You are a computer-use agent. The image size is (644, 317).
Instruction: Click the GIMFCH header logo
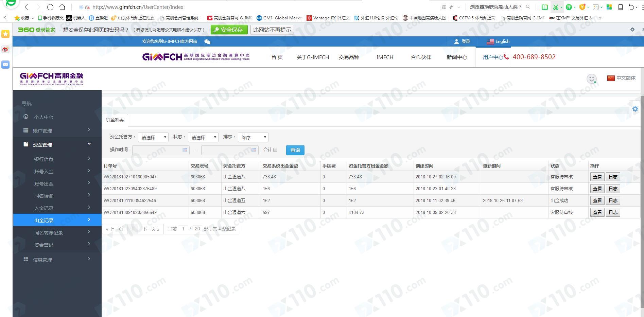[x=196, y=57]
